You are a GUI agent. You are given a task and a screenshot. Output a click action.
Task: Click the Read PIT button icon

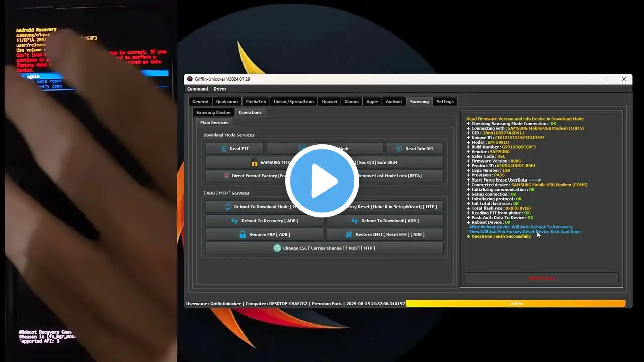coord(223,149)
